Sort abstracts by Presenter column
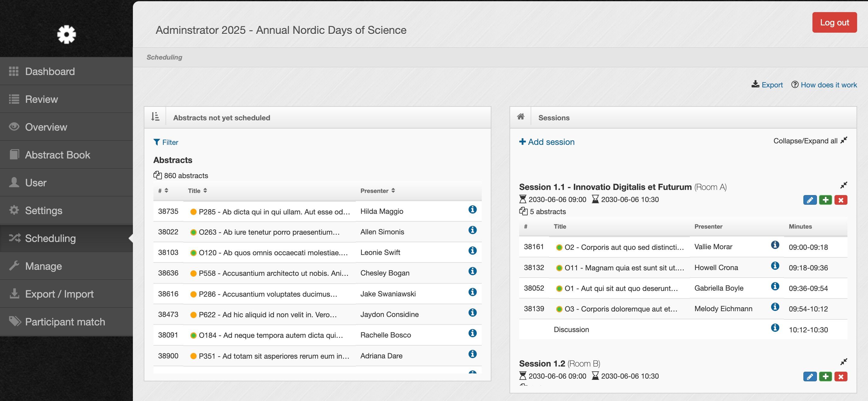This screenshot has height=401, width=868. (x=378, y=191)
